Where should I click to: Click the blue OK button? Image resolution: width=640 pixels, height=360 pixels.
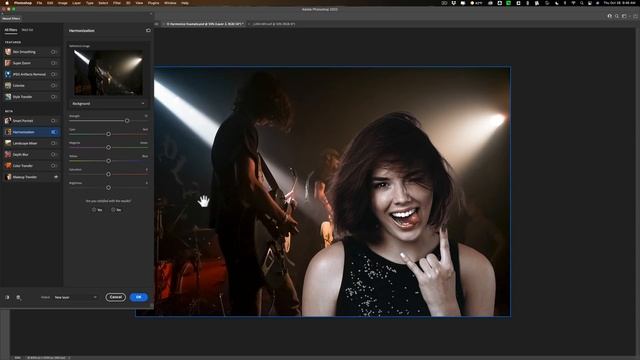[139, 297]
